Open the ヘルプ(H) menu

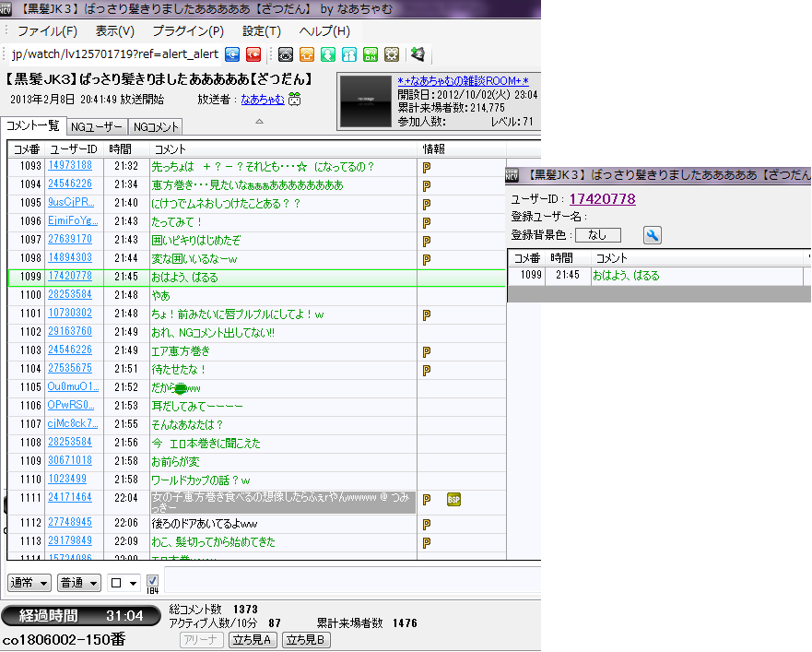[x=324, y=31]
